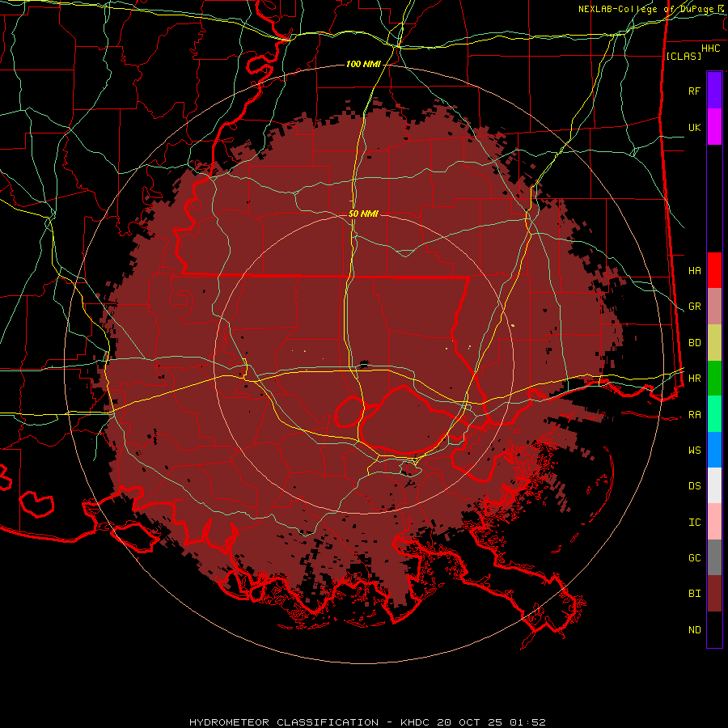728x728 pixels.
Task: Click the HR legend label
Action: pyautogui.click(x=694, y=379)
